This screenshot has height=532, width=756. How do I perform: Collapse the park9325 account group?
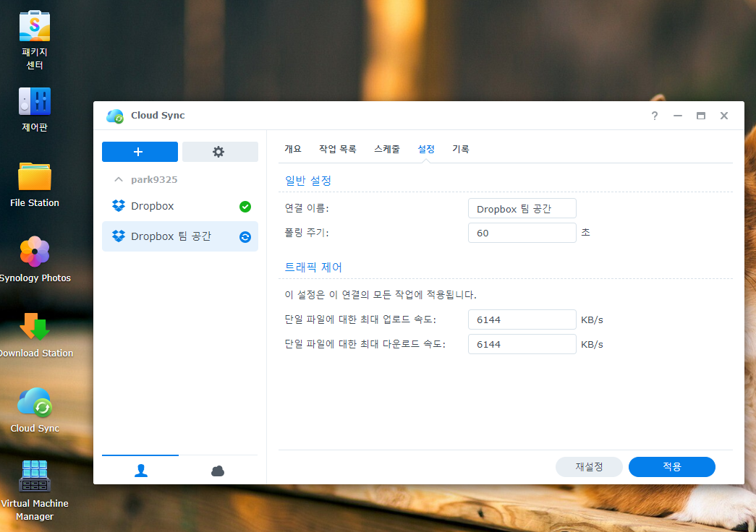(x=119, y=179)
